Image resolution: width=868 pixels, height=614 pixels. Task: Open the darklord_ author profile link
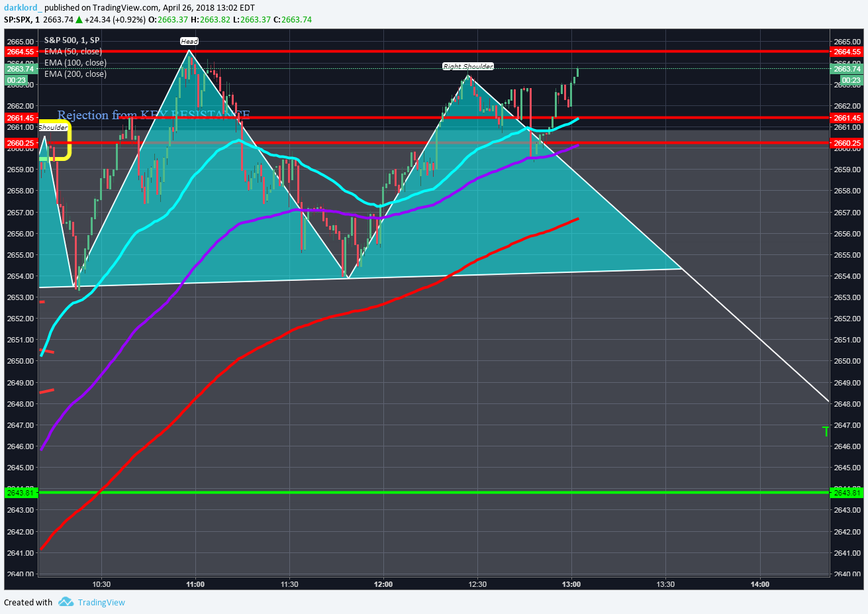[23, 8]
